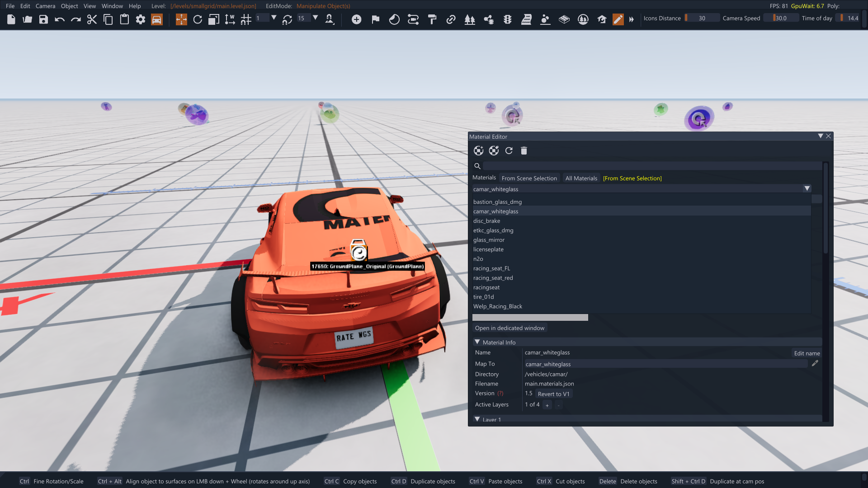Click the Edit name button
This screenshot has height=488, width=868.
[x=807, y=353]
